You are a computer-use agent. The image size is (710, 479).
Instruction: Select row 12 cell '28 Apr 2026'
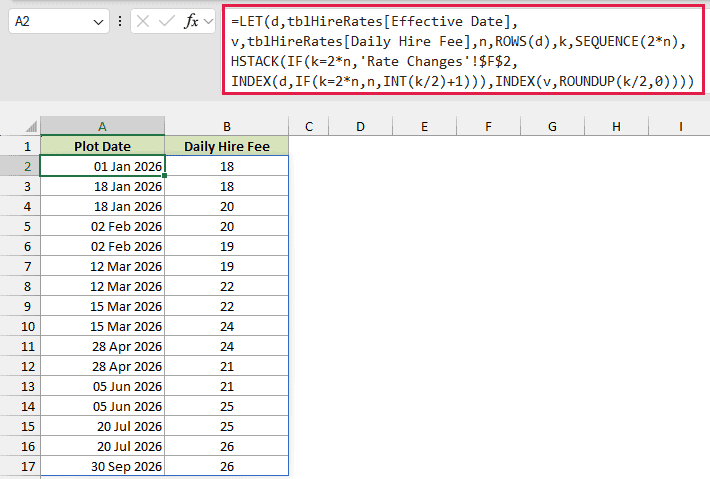tap(102, 366)
